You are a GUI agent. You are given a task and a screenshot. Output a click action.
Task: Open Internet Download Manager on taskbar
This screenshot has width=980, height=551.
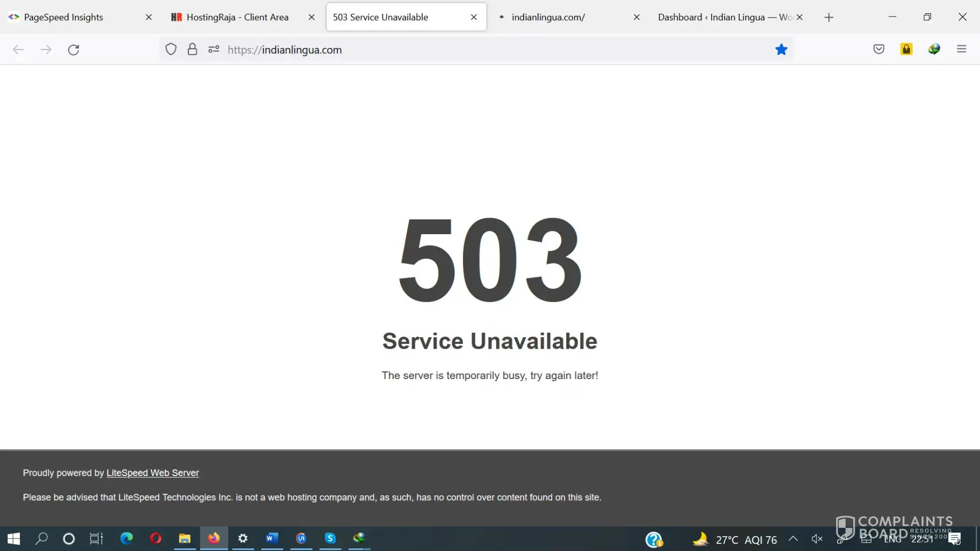(359, 538)
